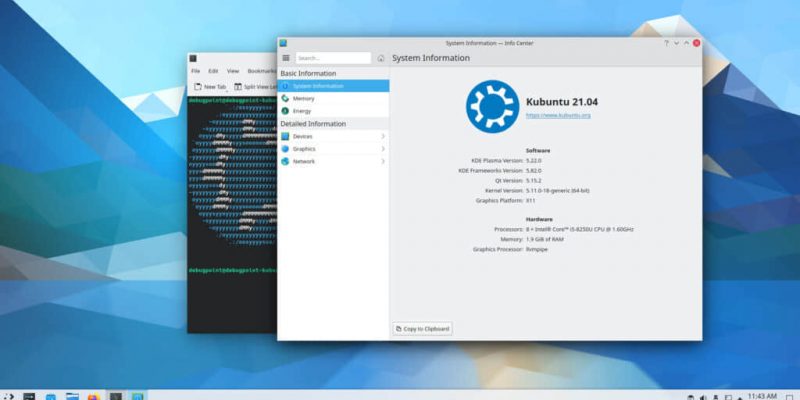Click the Kernel Version value 5.11.0-18-generic
This screenshot has height=400, width=800.
click(x=557, y=190)
